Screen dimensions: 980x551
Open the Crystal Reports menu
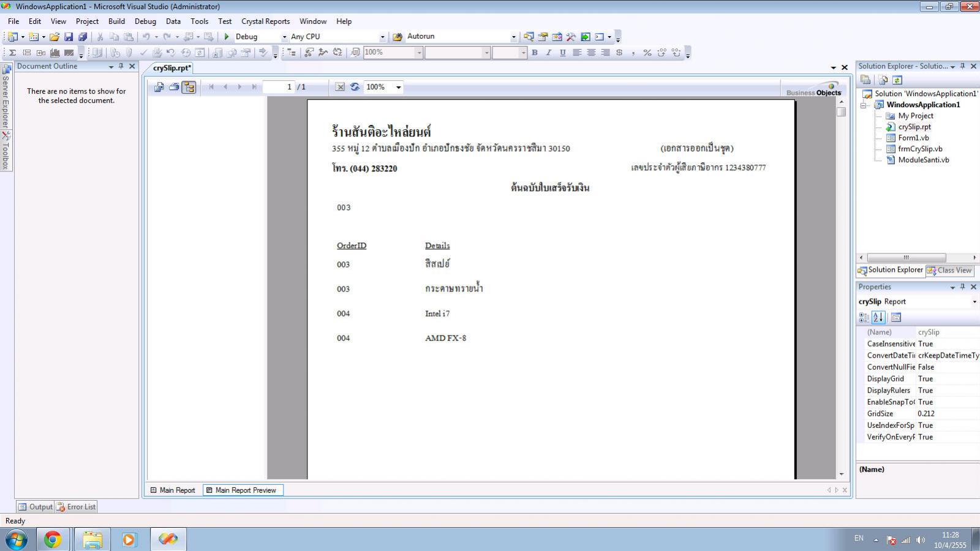[265, 21]
